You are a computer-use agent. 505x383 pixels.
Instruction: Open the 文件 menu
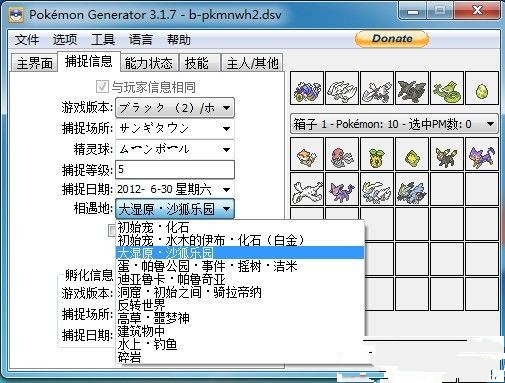point(27,40)
